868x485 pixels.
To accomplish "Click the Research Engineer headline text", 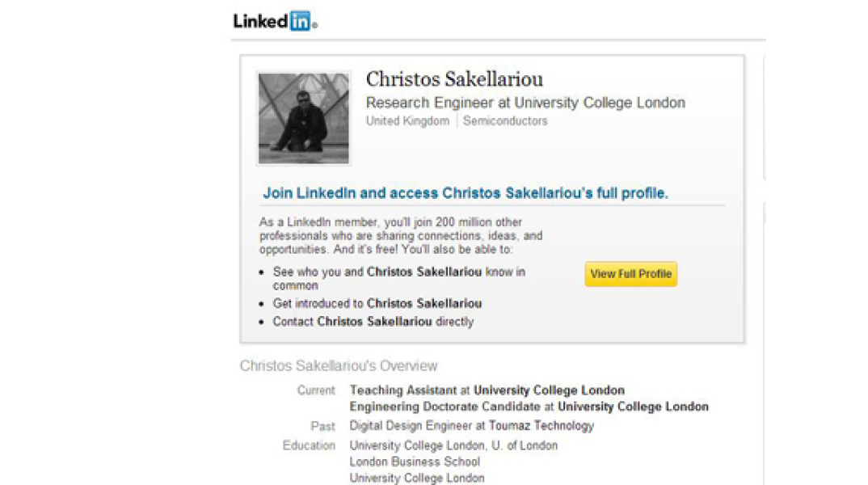I will (x=525, y=103).
